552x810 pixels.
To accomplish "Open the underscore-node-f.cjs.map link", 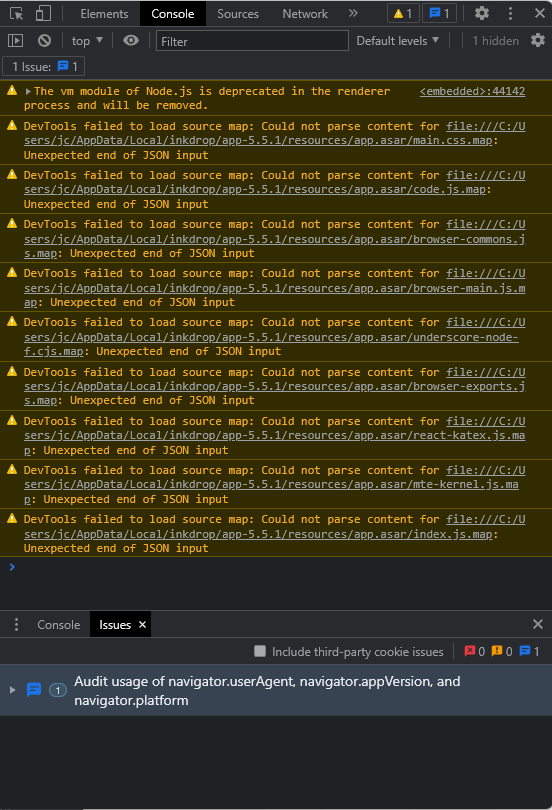I will pos(274,337).
